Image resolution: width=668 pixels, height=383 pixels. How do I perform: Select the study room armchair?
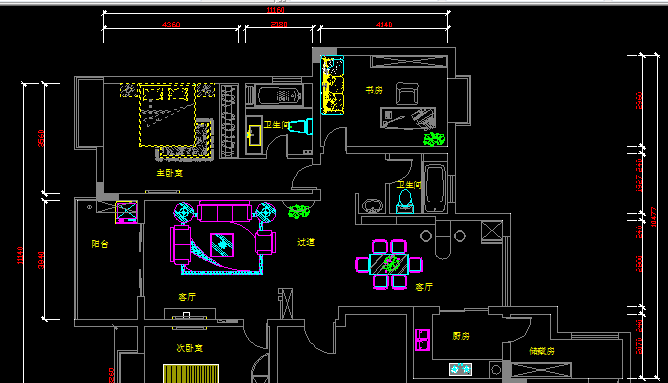(407, 93)
